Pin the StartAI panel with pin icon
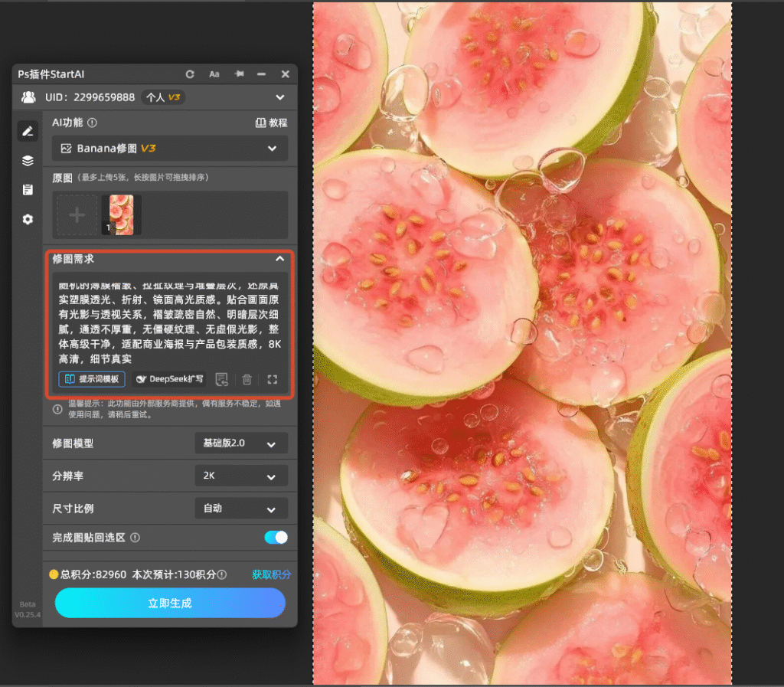The width and height of the screenshot is (784, 687). pos(240,74)
